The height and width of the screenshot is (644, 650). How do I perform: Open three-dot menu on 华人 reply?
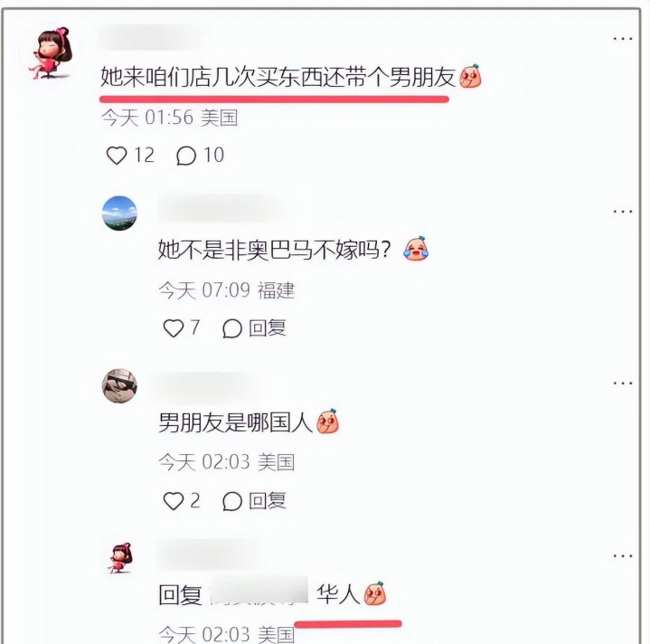pyautogui.click(x=623, y=556)
